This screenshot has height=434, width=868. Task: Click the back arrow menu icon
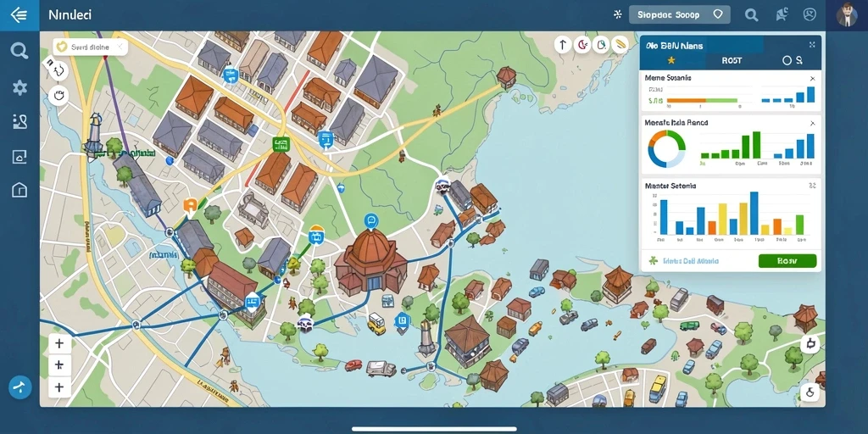(x=19, y=15)
